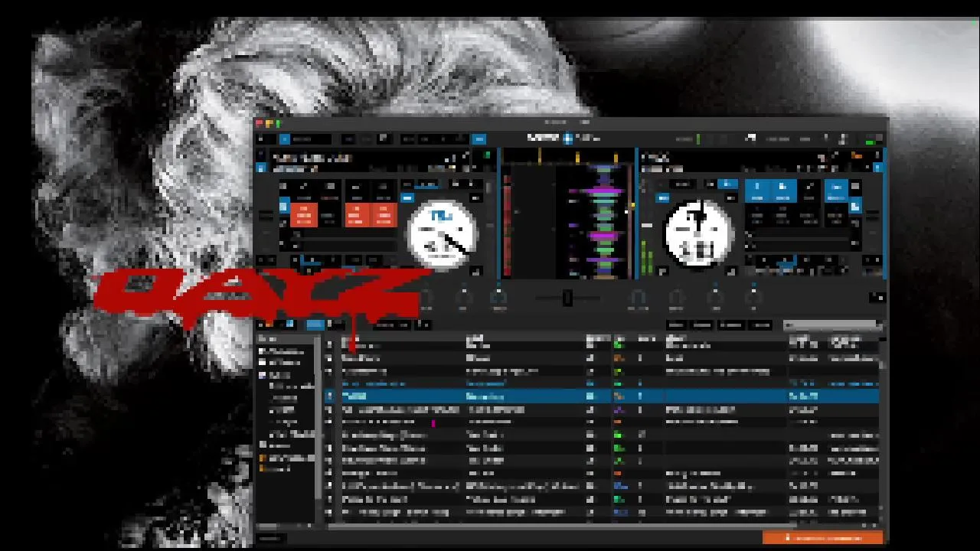Screen dimensions: 980x551
Task: Click the blue highlighted library view toggle
Action: (x=315, y=325)
